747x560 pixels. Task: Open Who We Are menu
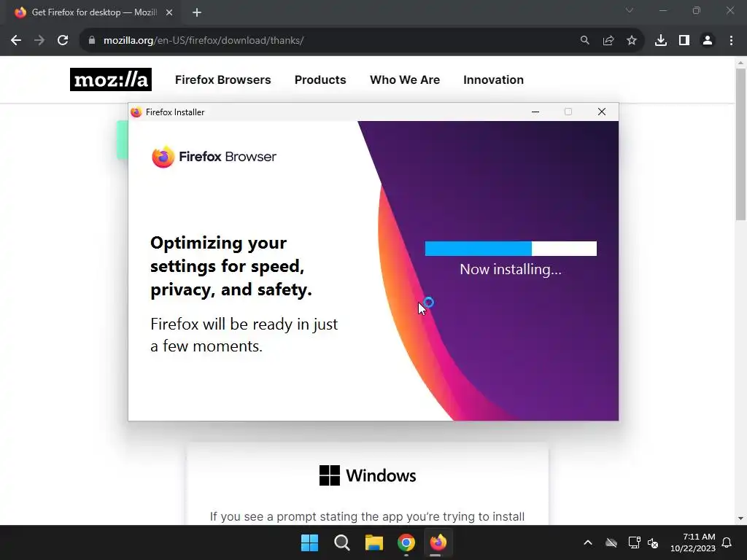pyautogui.click(x=405, y=79)
